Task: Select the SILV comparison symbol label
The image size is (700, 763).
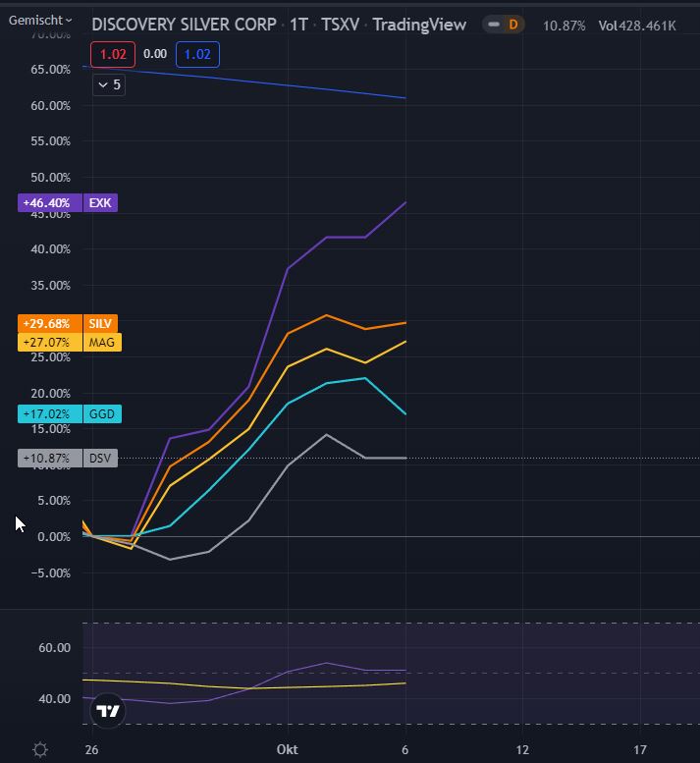Action: (102, 323)
